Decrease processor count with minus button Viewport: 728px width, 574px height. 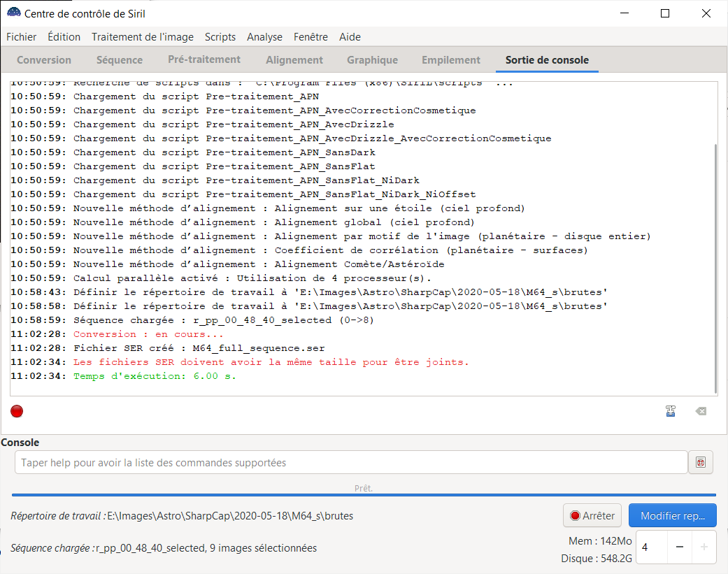tap(680, 547)
